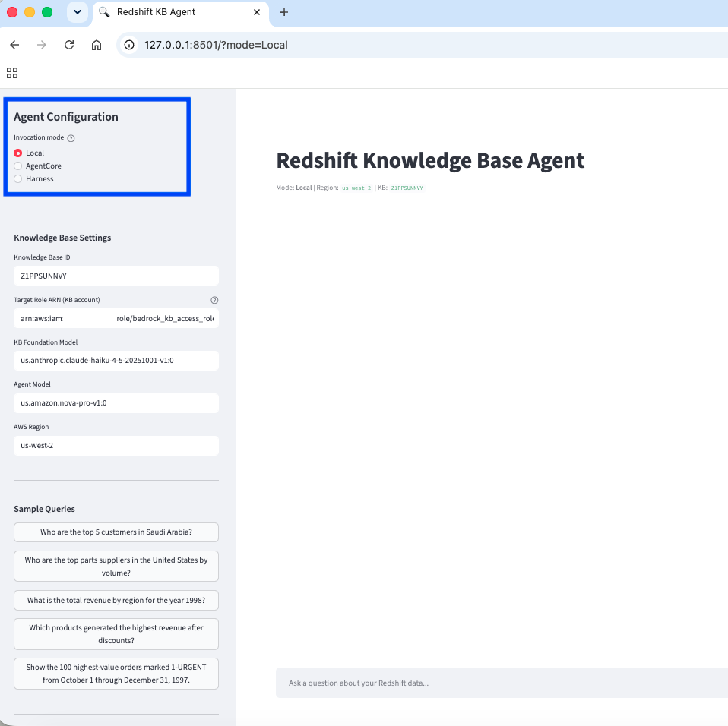
Task: Go back with the browser back arrow
Action: (15, 45)
